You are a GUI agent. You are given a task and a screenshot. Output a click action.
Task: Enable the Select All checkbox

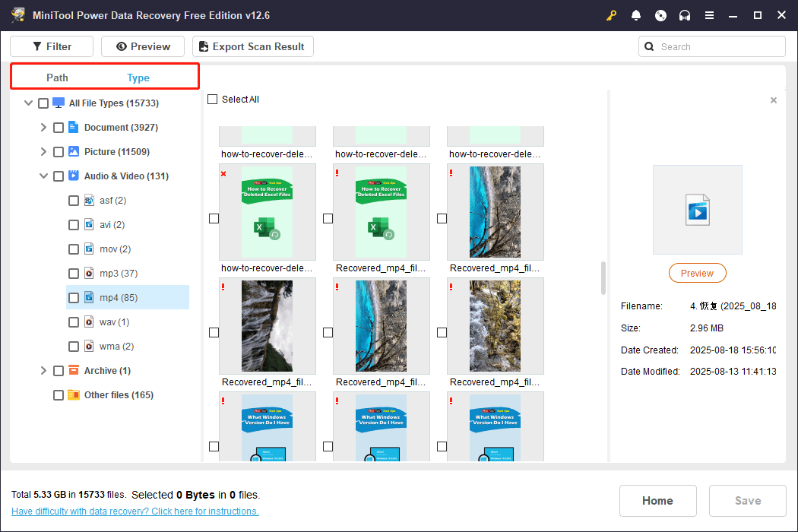212,99
